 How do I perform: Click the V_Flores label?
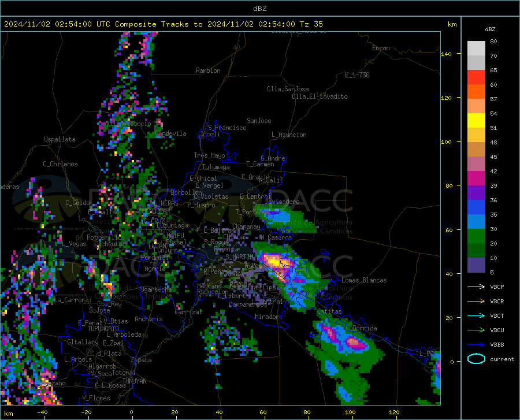pyautogui.click(x=96, y=398)
